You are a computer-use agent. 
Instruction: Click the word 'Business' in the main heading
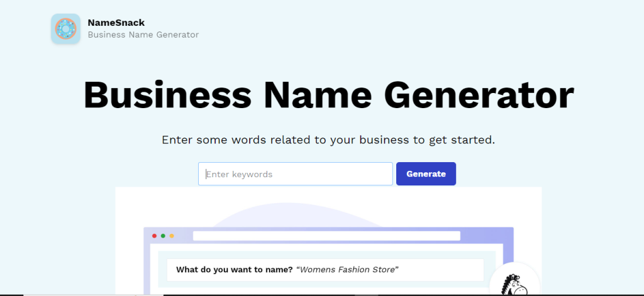pos(167,96)
